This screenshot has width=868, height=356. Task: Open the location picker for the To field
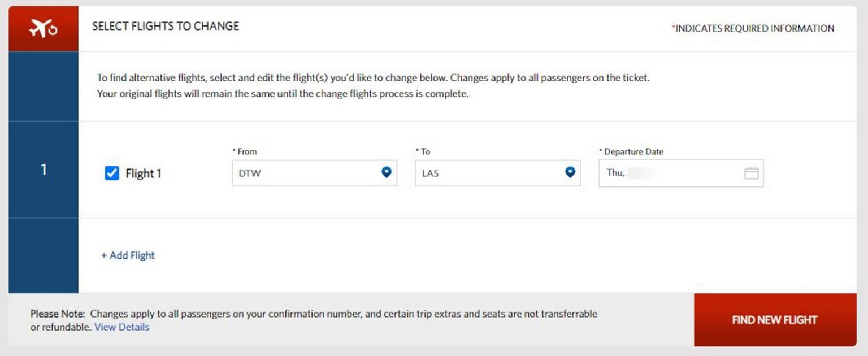pyautogui.click(x=570, y=173)
